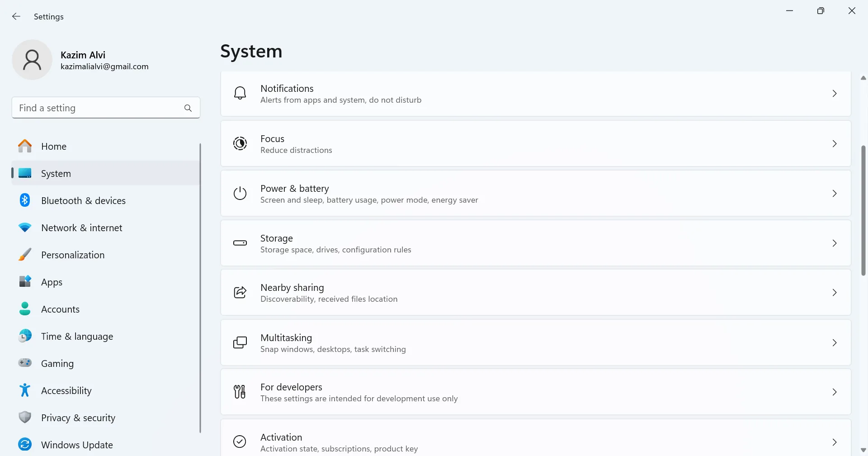The width and height of the screenshot is (868, 456).
Task: Click the Notifications title text
Action: coord(287,89)
